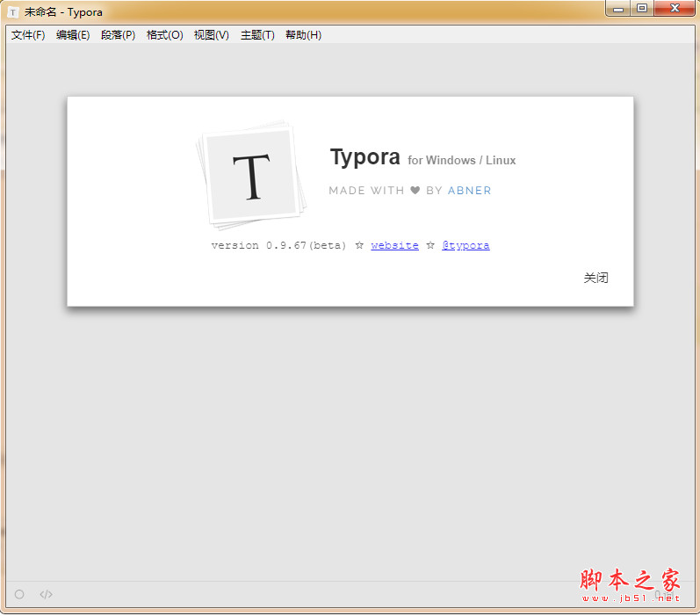The width and height of the screenshot is (700, 616).
Task: Click the Typora app icon in title bar
Action: tap(13, 12)
